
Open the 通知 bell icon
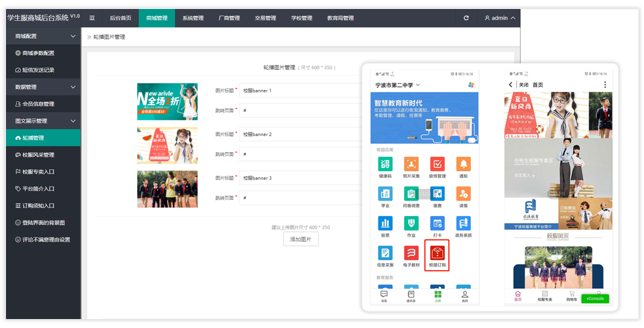[x=463, y=164]
